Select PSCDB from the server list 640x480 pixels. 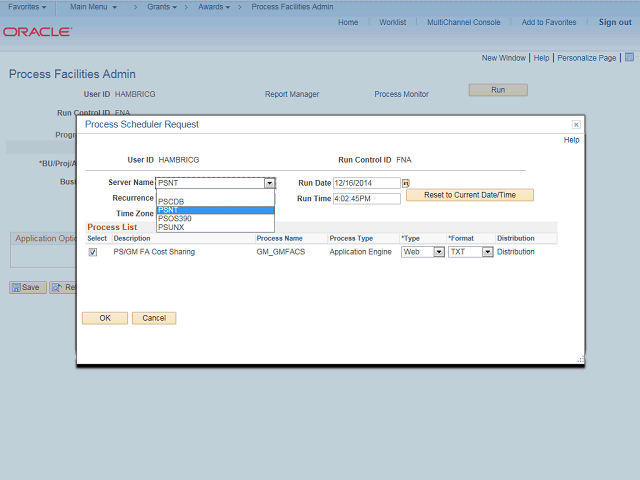216,202
